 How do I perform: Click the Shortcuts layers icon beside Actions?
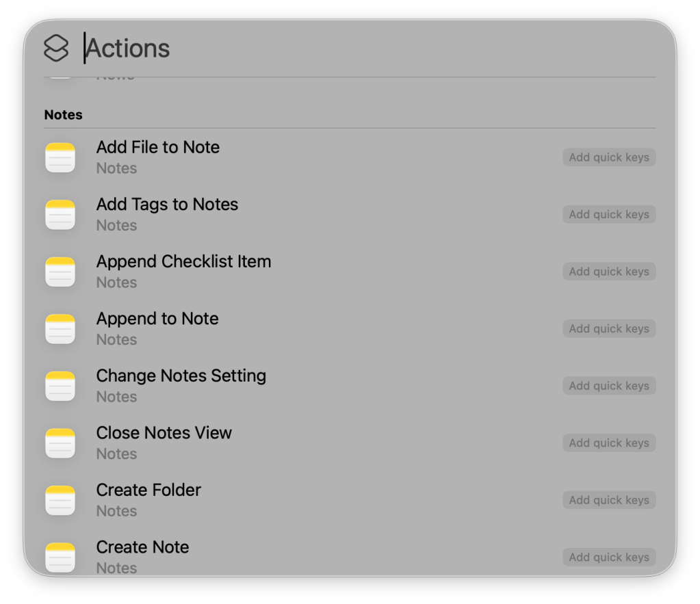(x=56, y=49)
